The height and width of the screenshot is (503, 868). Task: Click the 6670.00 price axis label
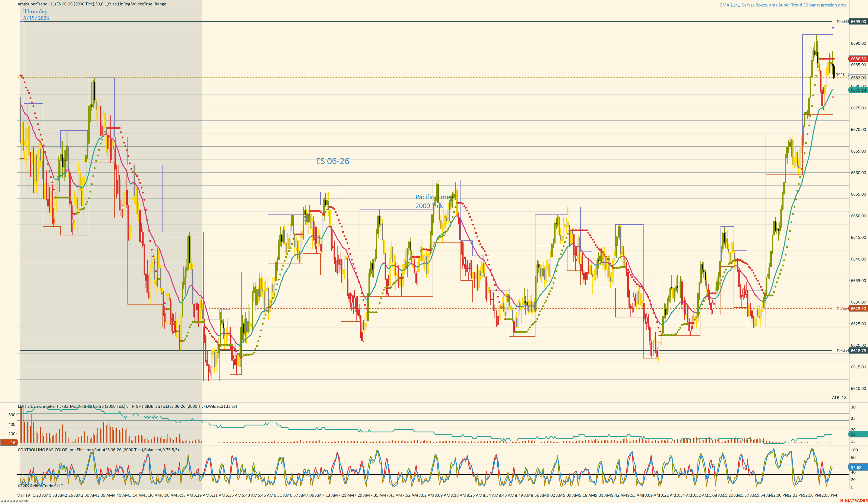coord(858,129)
